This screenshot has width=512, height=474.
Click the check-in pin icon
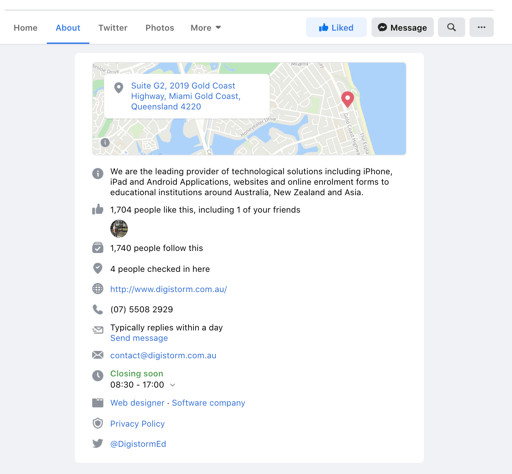click(98, 268)
